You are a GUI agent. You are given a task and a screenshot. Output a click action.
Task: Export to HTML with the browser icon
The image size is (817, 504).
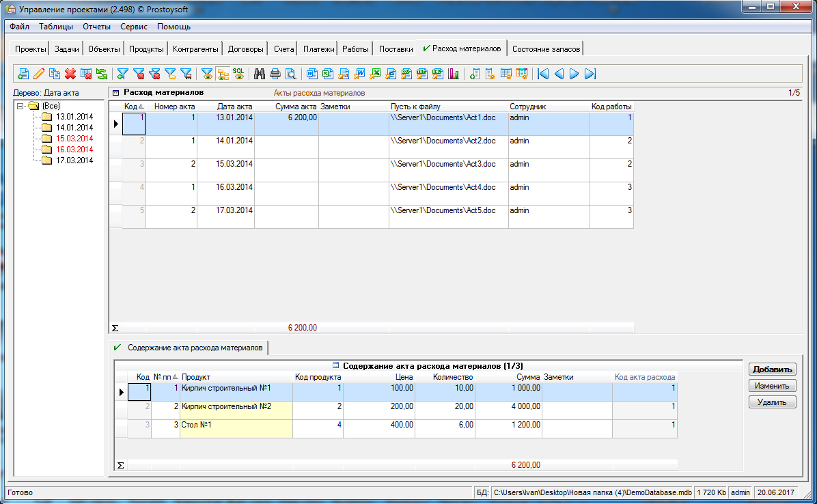391,74
